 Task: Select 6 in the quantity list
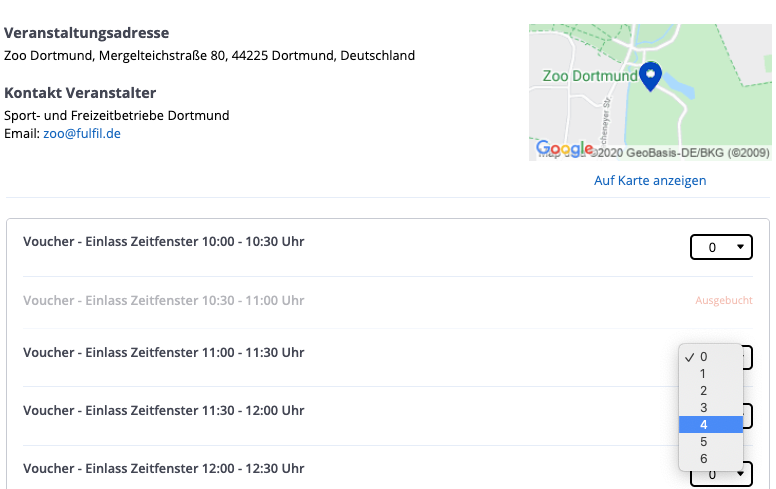coord(704,459)
